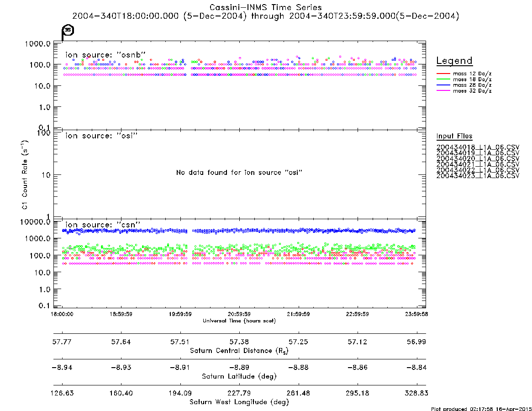Click the -8.94 latitude value

coord(62,368)
